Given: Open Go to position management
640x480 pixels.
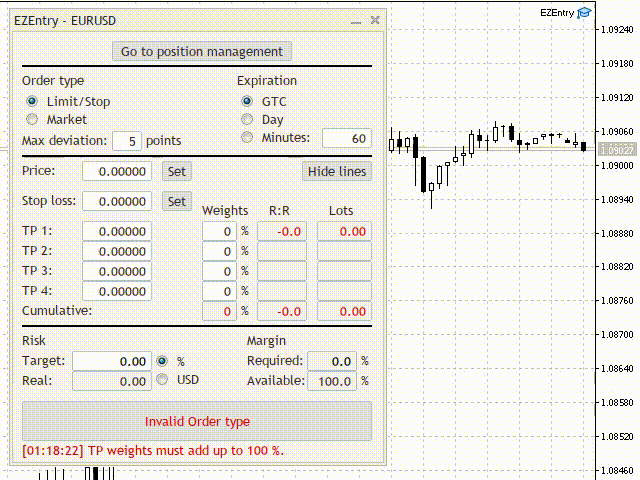Looking at the screenshot, I should point(202,51).
